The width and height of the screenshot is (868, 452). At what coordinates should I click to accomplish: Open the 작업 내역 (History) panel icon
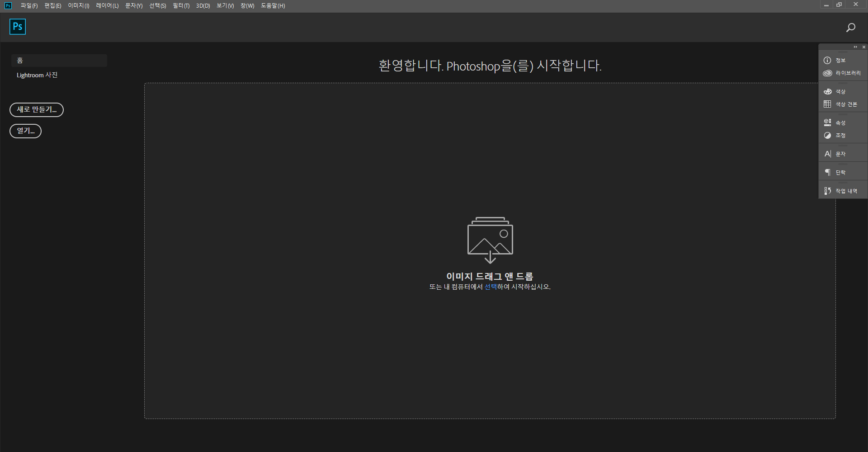click(x=827, y=191)
